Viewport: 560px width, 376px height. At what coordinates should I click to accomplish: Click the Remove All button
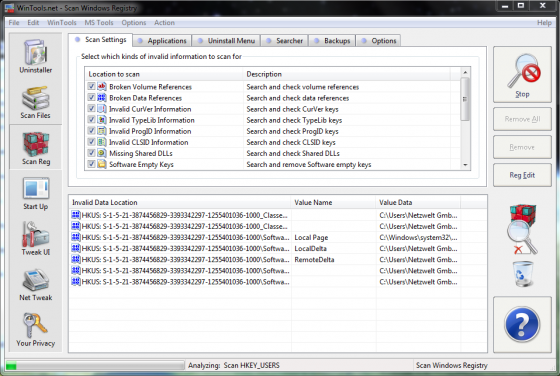[x=522, y=119]
